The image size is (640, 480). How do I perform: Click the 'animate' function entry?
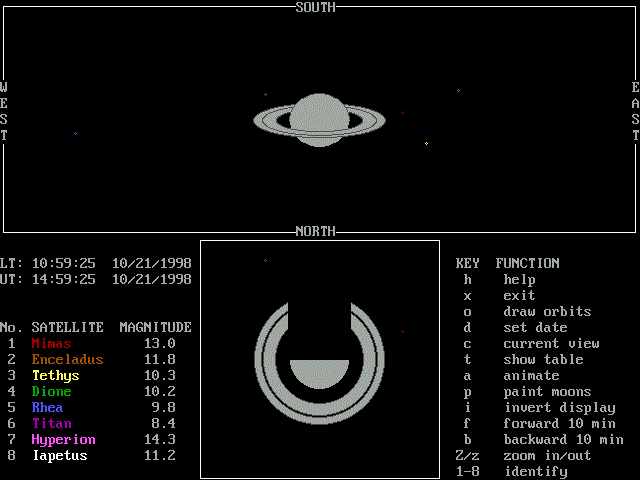point(531,376)
